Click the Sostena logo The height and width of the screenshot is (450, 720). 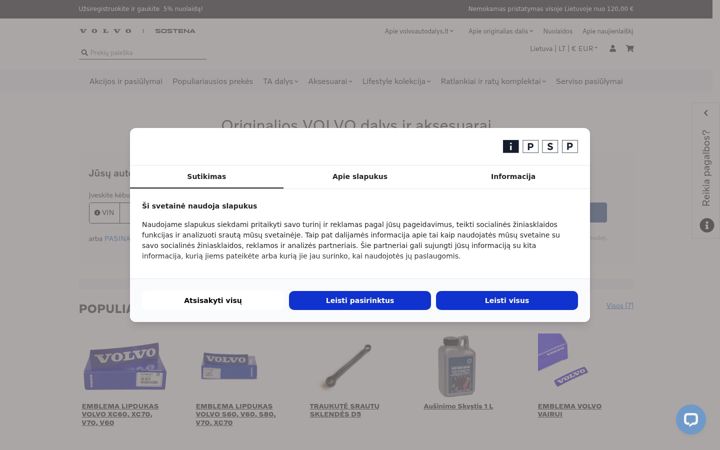[175, 31]
